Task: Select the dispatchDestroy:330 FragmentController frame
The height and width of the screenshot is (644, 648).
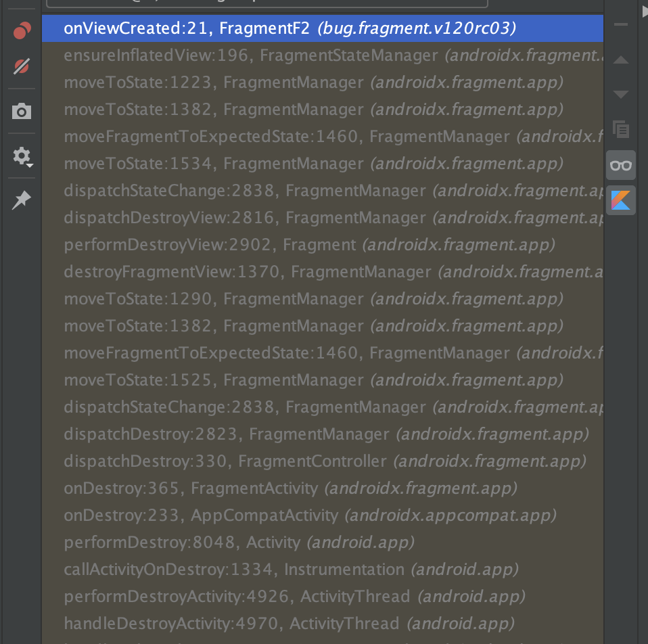Action: coord(325,461)
